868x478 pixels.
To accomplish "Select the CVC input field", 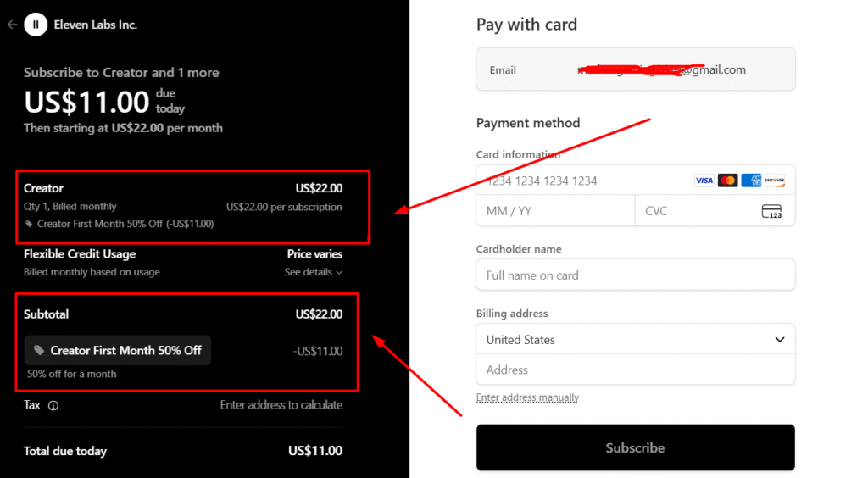I will point(695,211).
